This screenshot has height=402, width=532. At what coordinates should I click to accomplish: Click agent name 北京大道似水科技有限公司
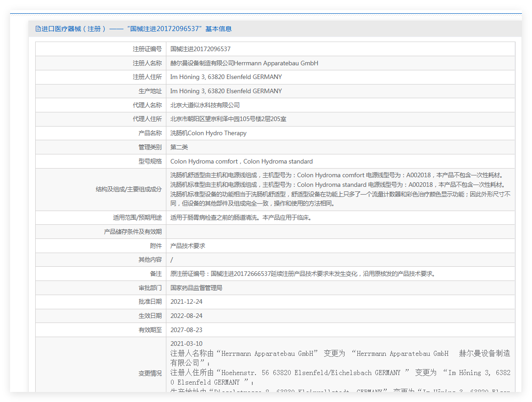tap(205, 105)
